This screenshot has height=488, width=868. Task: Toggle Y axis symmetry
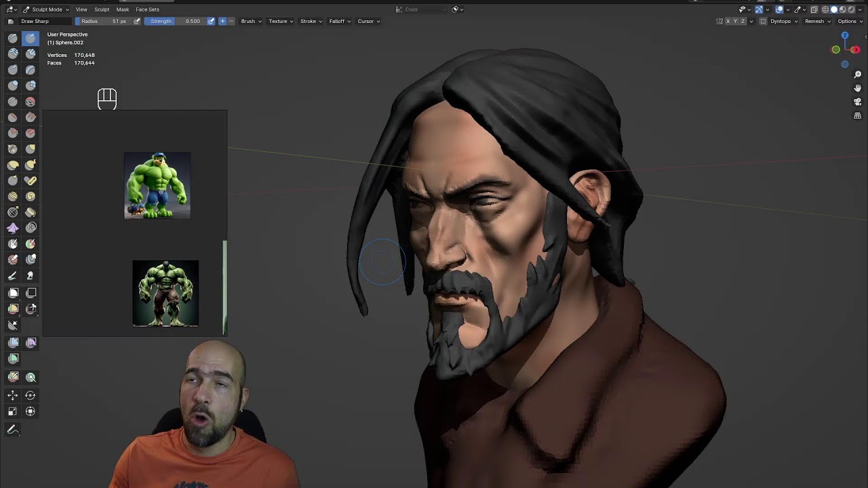point(736,21)
